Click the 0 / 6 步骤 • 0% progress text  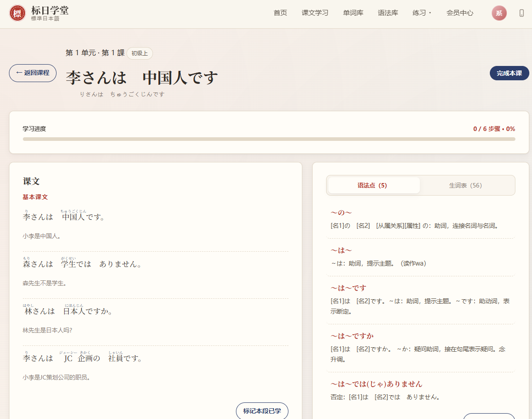point(494,129)
